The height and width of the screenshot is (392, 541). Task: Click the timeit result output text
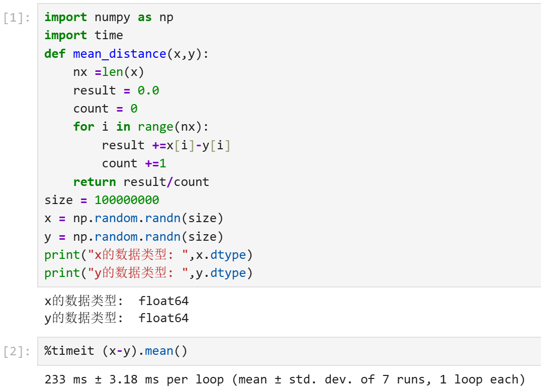coord(285,379)
